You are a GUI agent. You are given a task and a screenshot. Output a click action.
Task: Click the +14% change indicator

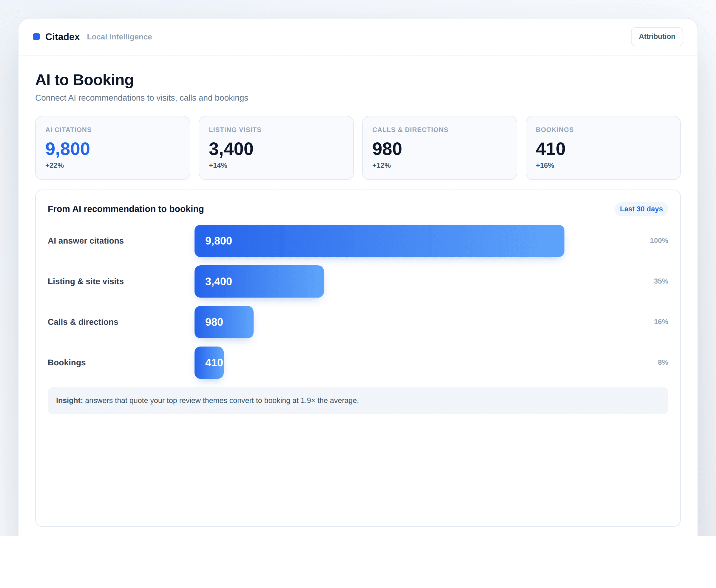[x=218, y=165]
